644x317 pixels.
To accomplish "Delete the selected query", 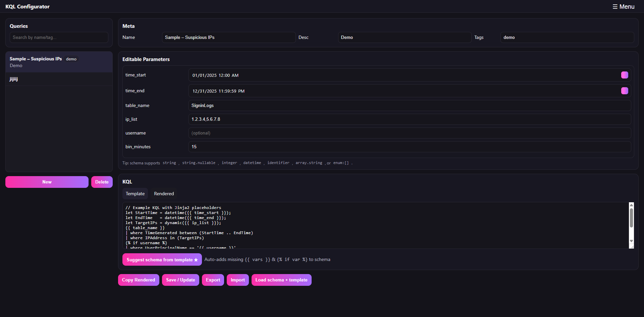I will click(102, 182).
